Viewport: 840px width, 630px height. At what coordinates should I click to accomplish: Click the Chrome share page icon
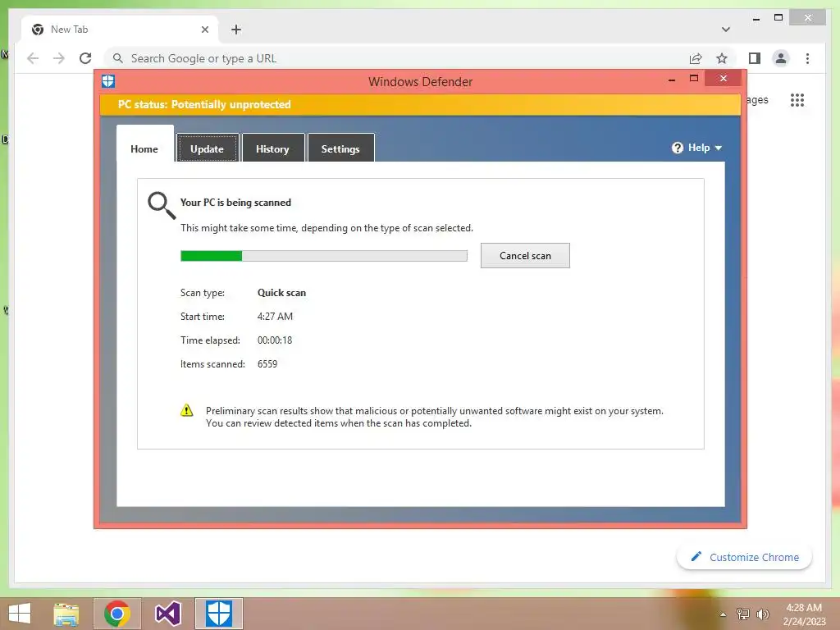[696, 58]
